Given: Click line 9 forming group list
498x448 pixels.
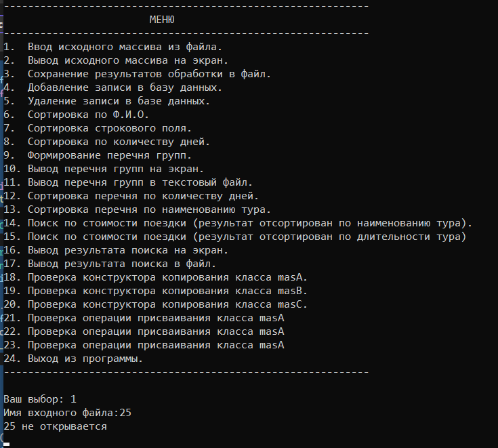Looking at the screenshot, I should coord(98,155).
